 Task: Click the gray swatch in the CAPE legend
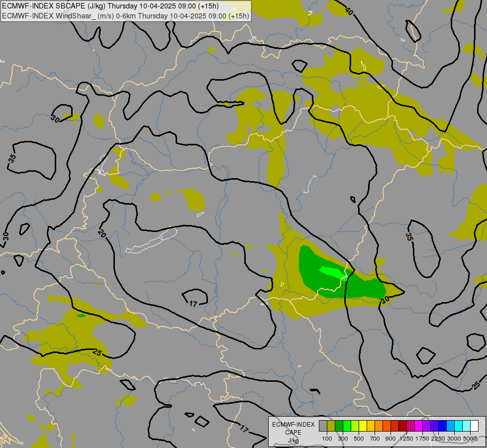pos(323,426)
